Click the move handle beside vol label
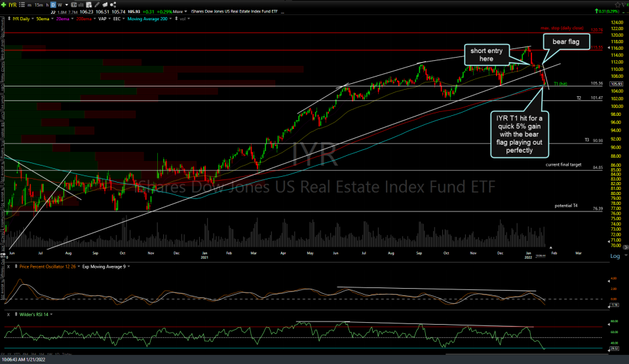This screenshot has height=364, width=629. [176, 18]
